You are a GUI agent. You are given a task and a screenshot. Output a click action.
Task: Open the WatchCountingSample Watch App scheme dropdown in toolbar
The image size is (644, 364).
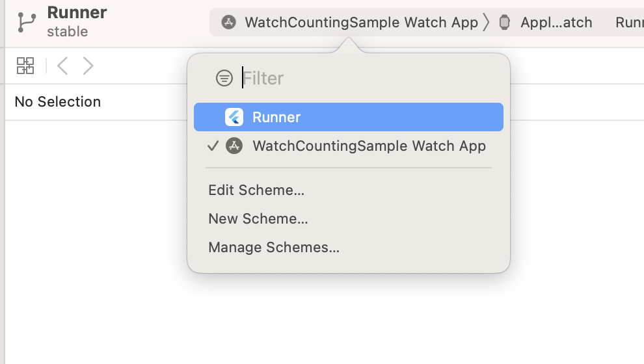(361, 23)
